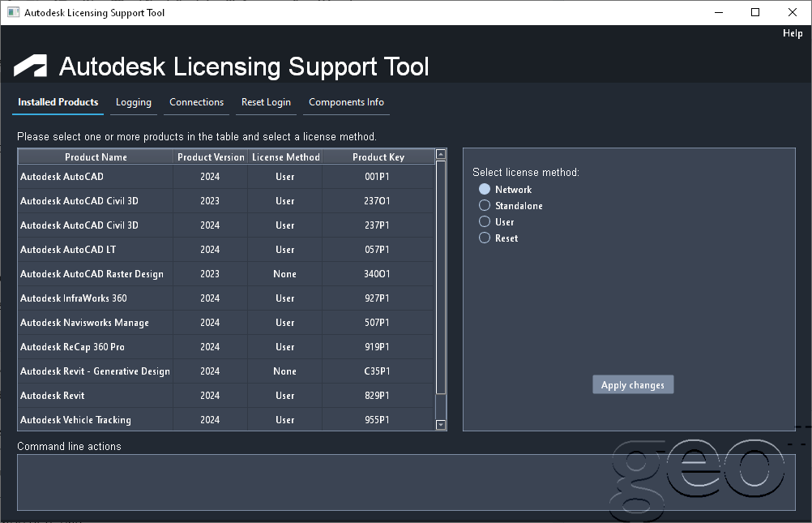812x523 pixels.
Task: Click None license method for Raster Design
Action: [284, 274]
